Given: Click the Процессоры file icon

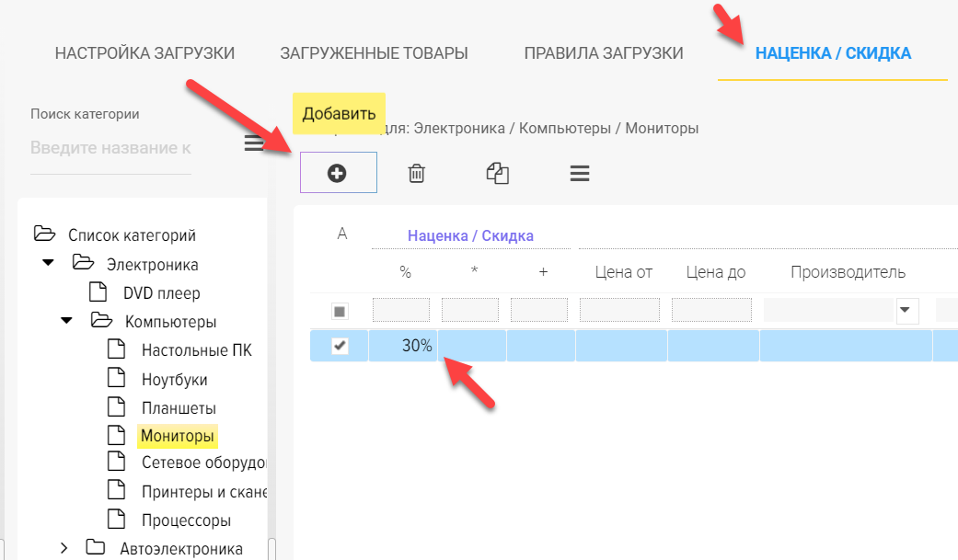Looking at the screenshot, I should (116, 519).
